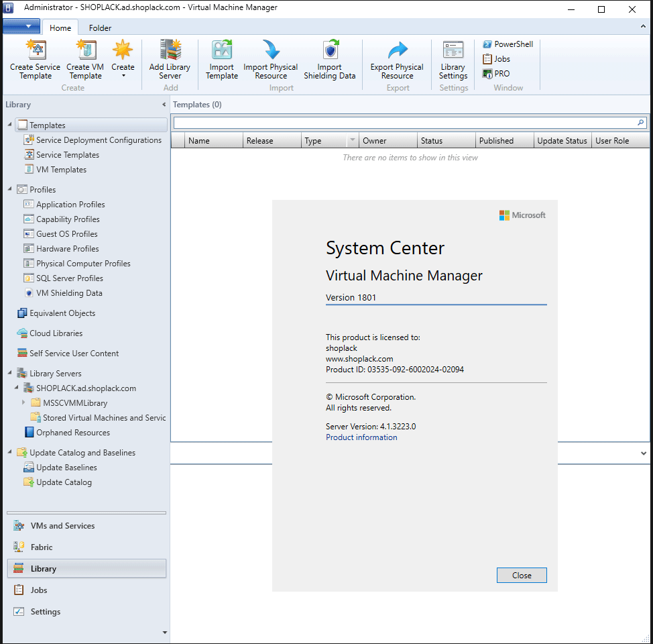Viewport: 653px width, 644px height.
Task: Sort by the User Role column header
Action: [x=621, y=141]
